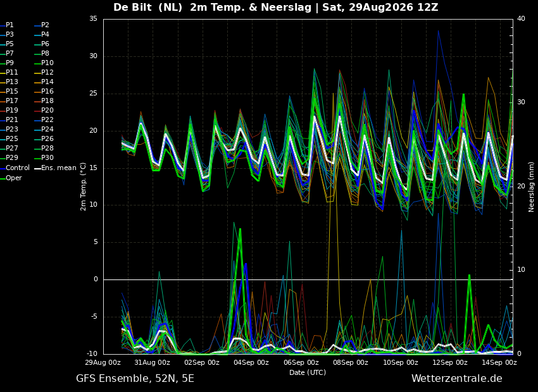Click the '14Sep 00z' date label

tap(499, 362)
